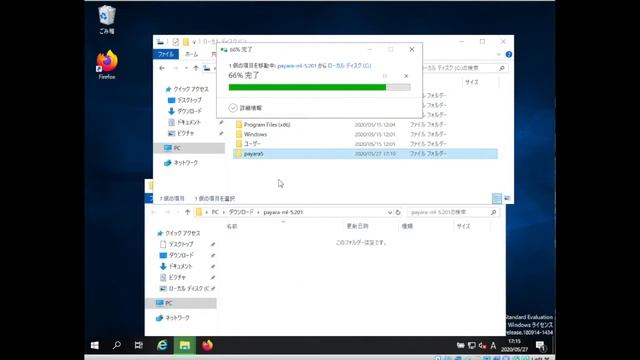This screenshot has width=640, height=360.
Task: Click payara-ml-5.201 in the lower address path
Action: [x=283, y=212]
